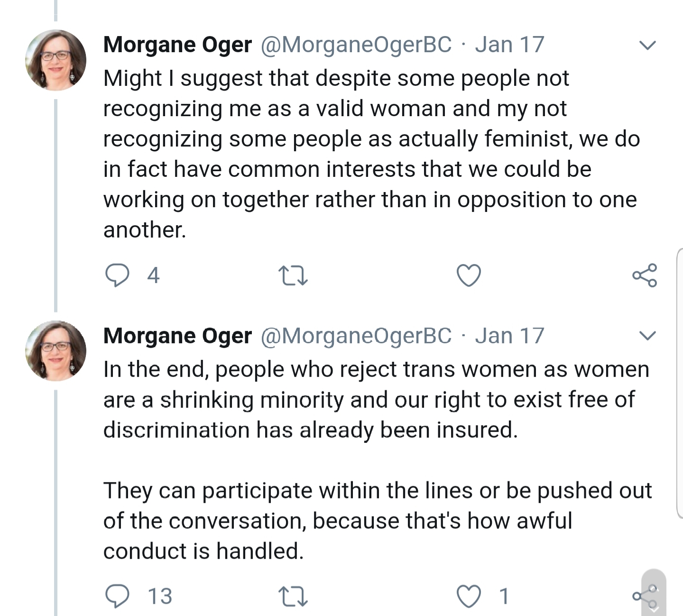This screenshot has width=683, height=616.
Task: Share the first tweet via share icon
Action: tap(645, 275)
